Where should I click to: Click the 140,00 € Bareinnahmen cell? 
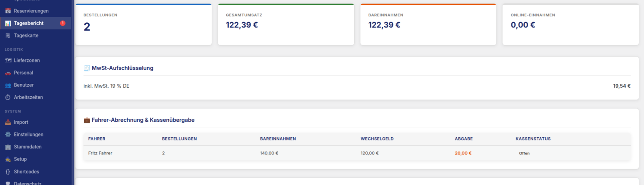click(269, 153)
